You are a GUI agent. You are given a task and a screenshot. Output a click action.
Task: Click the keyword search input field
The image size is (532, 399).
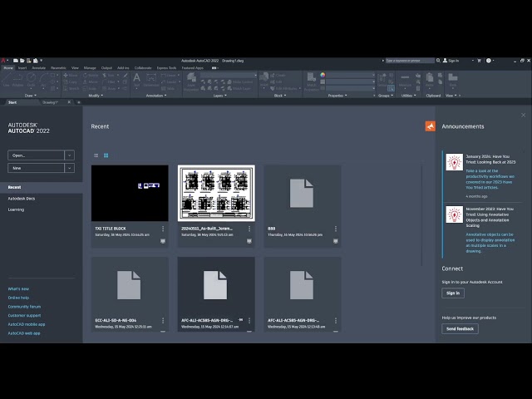pyautogui.click(x=410, y=61)
